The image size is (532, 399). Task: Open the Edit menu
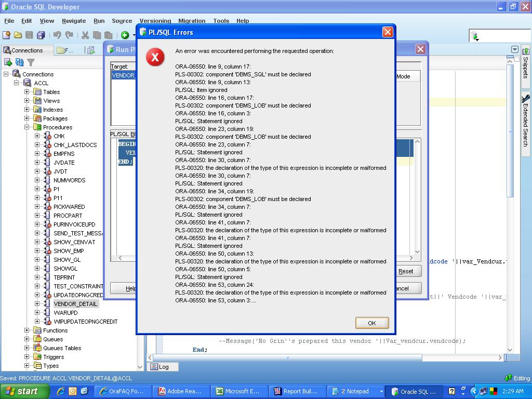26,21
